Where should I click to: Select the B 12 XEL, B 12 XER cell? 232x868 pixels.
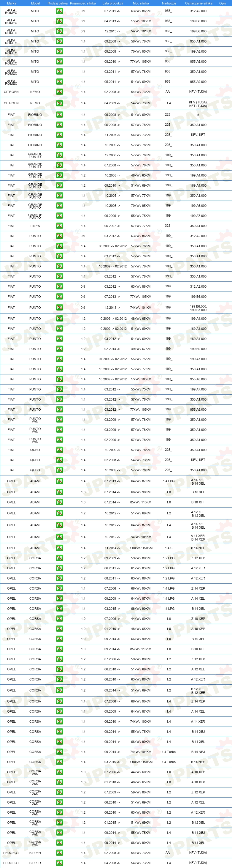click(x=198, y=691)
